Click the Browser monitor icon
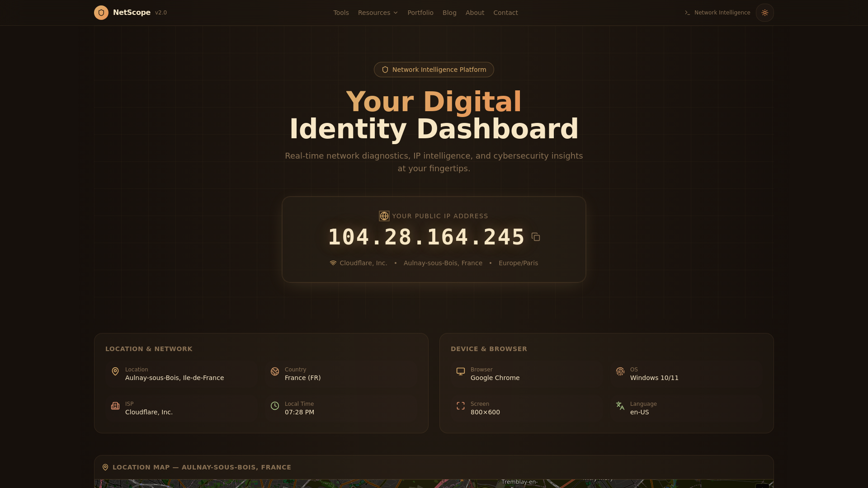The image size is (868, 488). tap(461, 371)
